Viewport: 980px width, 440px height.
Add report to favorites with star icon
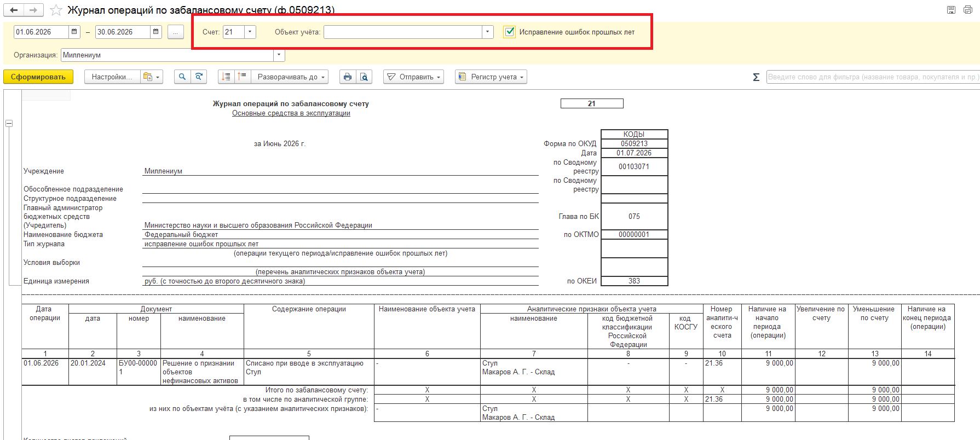(x=56, y=10)
